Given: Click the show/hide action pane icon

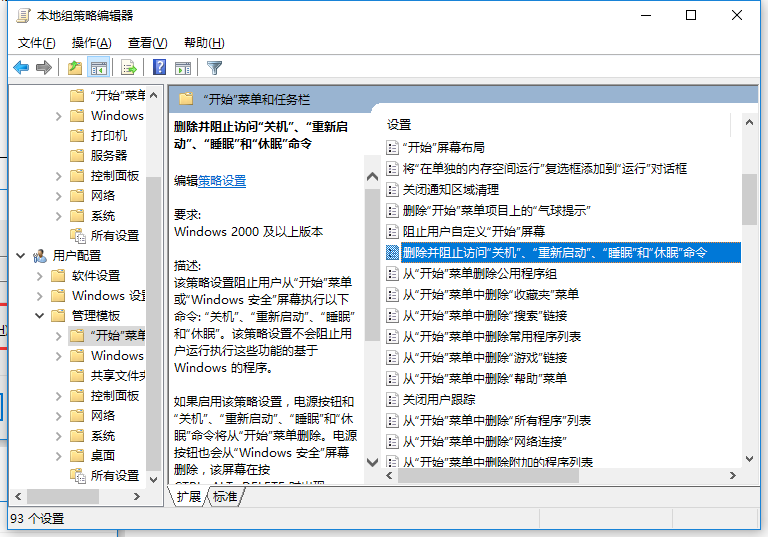Looking at the screenshot, I should (182, 68).
